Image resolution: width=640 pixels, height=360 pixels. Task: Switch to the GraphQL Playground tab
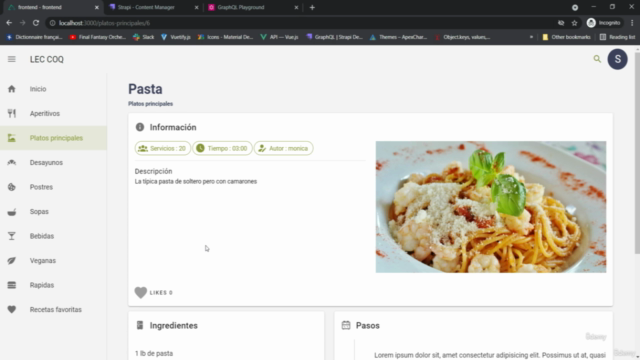(252, 7)
